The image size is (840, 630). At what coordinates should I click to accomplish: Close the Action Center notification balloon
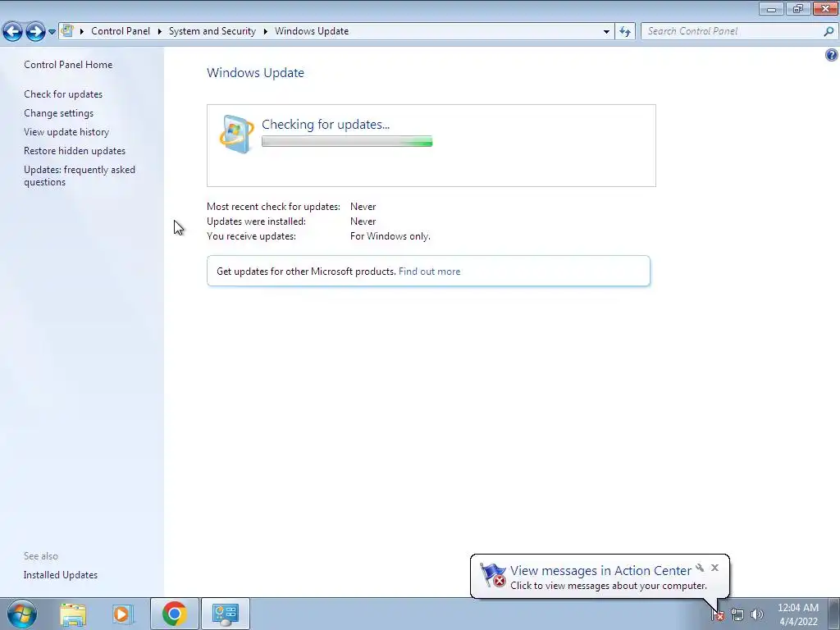click(714, 568)
